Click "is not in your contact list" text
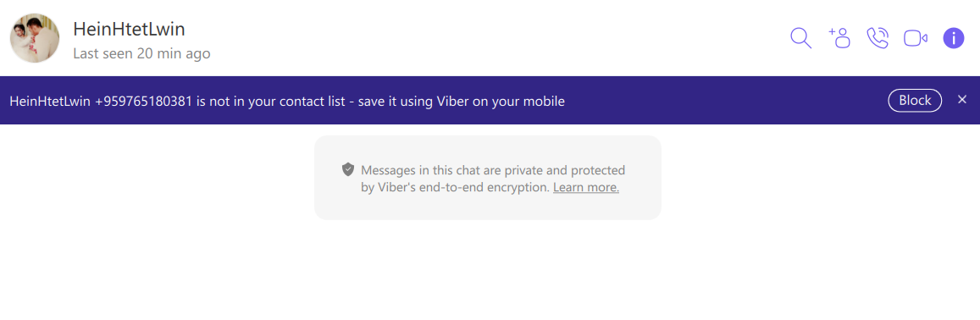This screenshot has width=980, height=320. tap(271, 101)
